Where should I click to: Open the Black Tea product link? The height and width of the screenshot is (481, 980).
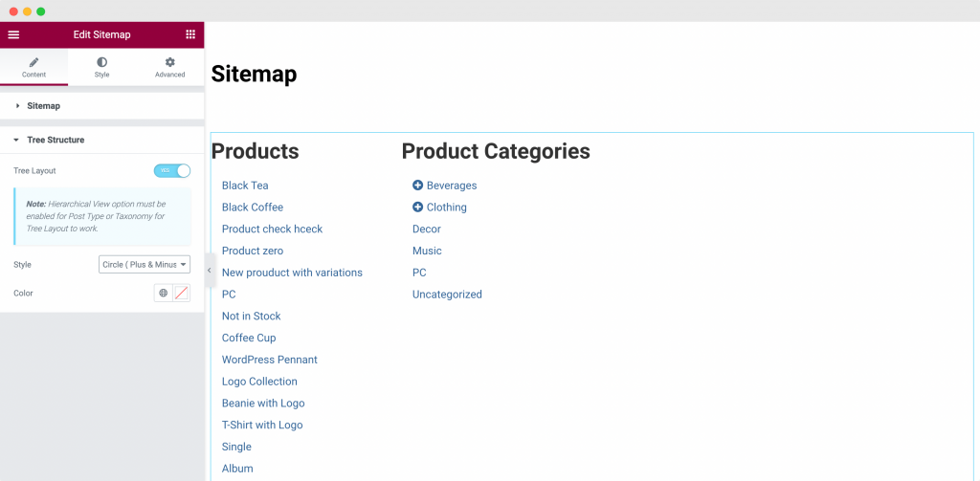(245, 186)
